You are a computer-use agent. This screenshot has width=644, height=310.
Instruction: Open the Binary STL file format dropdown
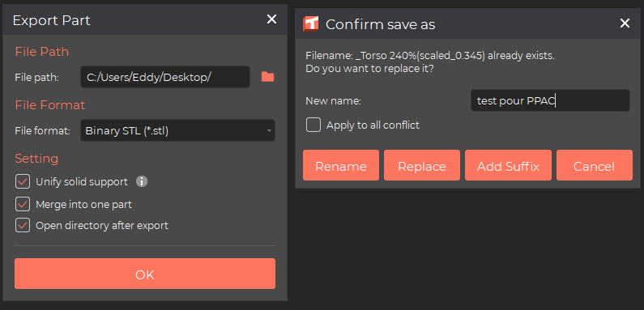[178, 130]
